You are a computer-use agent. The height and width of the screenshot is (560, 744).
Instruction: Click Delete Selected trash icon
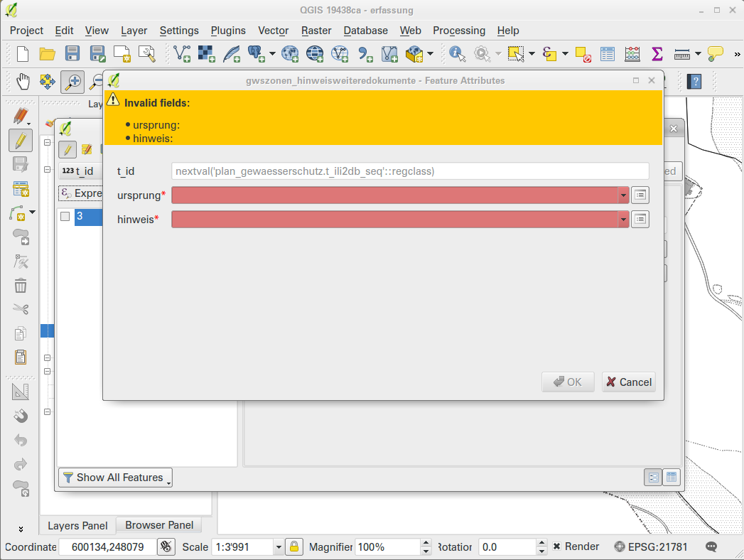click(21, 286)
